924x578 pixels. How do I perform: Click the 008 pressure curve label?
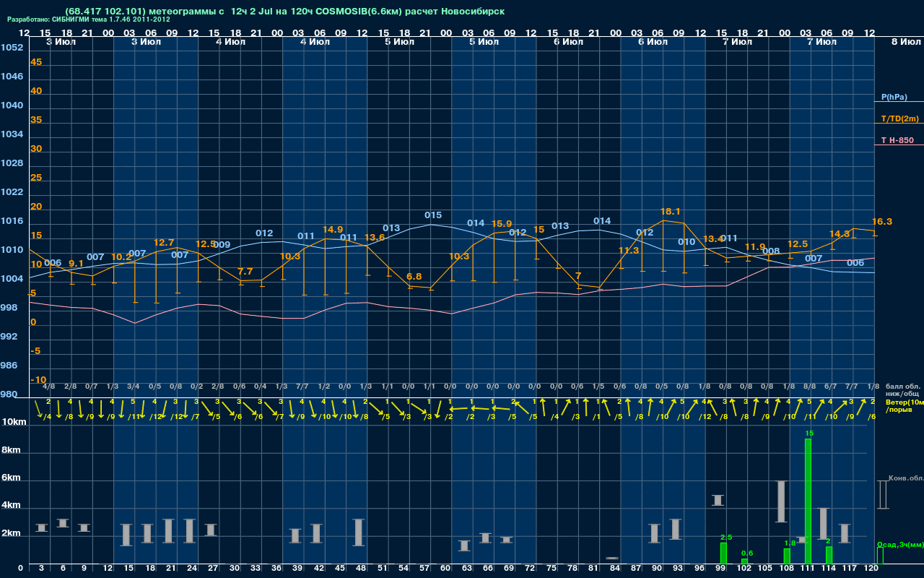(771, 251)
